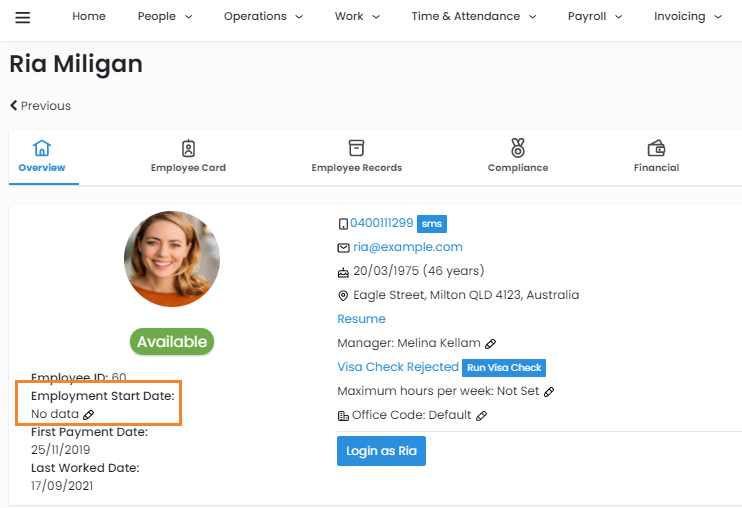Open the Financial tab

[656, 156]
